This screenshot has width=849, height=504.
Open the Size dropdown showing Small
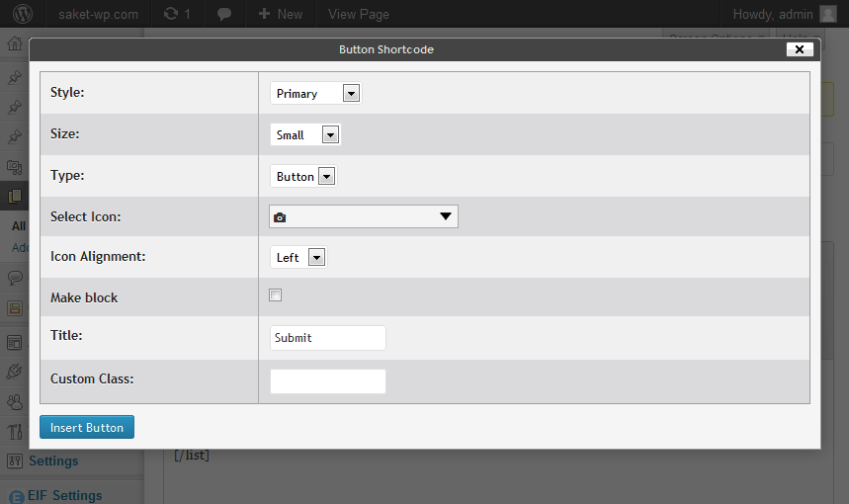click(x=305, y=134)
